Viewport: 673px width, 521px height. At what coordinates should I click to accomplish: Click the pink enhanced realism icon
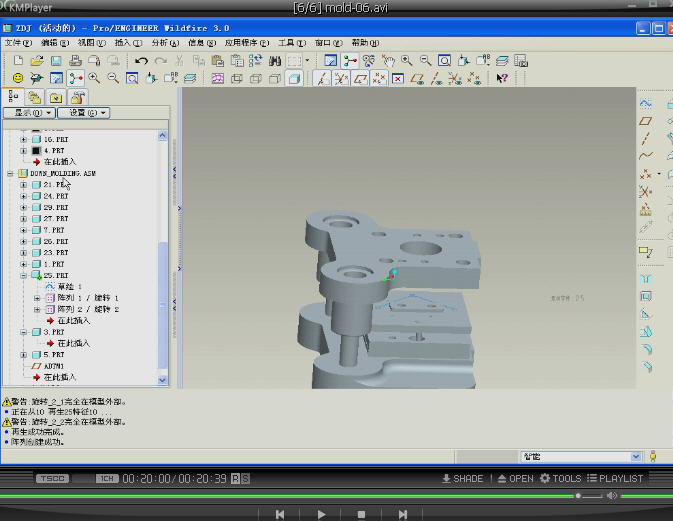coord(218,79)
